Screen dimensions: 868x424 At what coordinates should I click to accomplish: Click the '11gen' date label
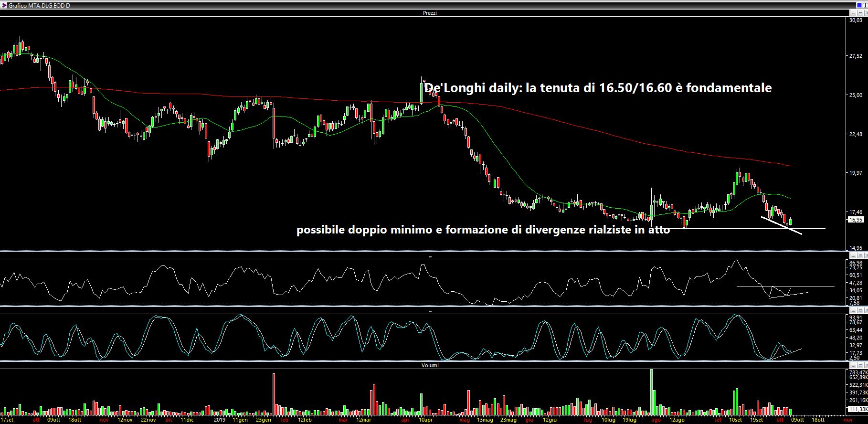[x=240, y=420]
